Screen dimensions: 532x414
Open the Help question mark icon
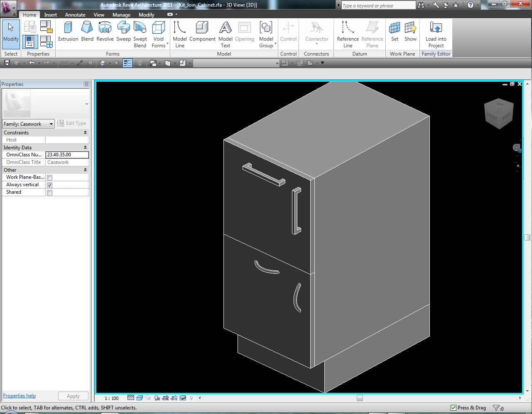[x=470, y=5]
